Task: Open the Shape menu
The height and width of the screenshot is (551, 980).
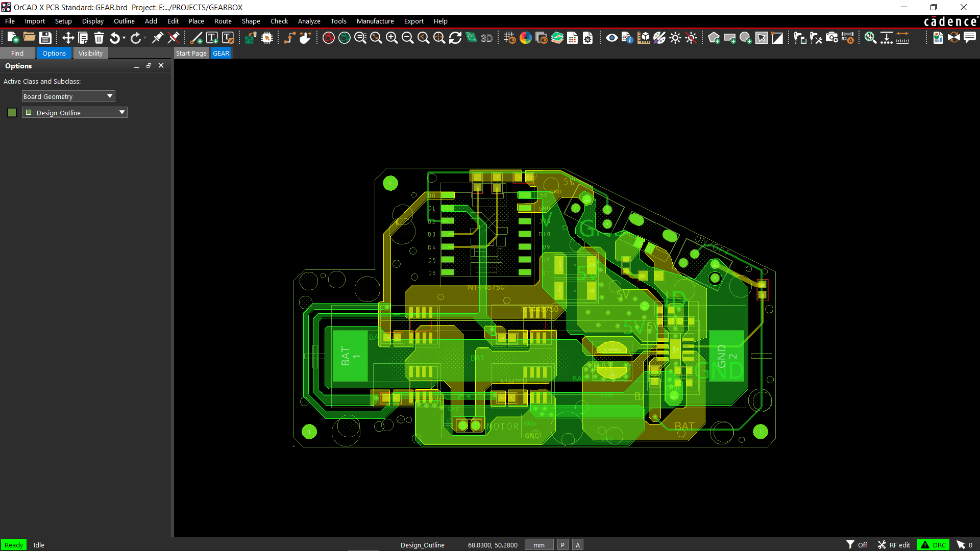Action: (251, 21)
